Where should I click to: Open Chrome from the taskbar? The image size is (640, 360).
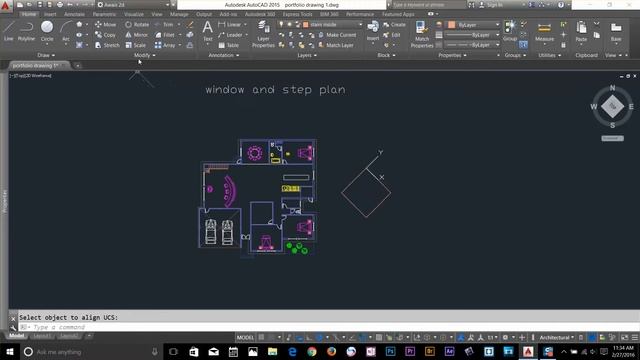coord(312,351)
